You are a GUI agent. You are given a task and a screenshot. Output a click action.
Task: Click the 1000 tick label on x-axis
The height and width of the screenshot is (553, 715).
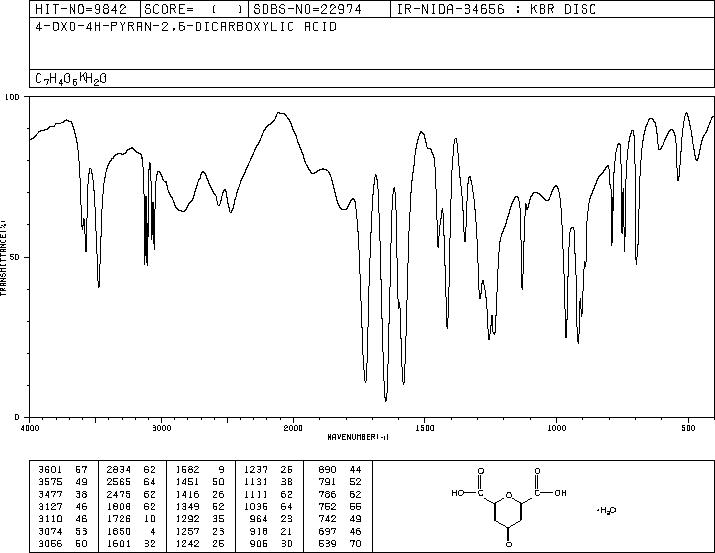coord(556,428)
